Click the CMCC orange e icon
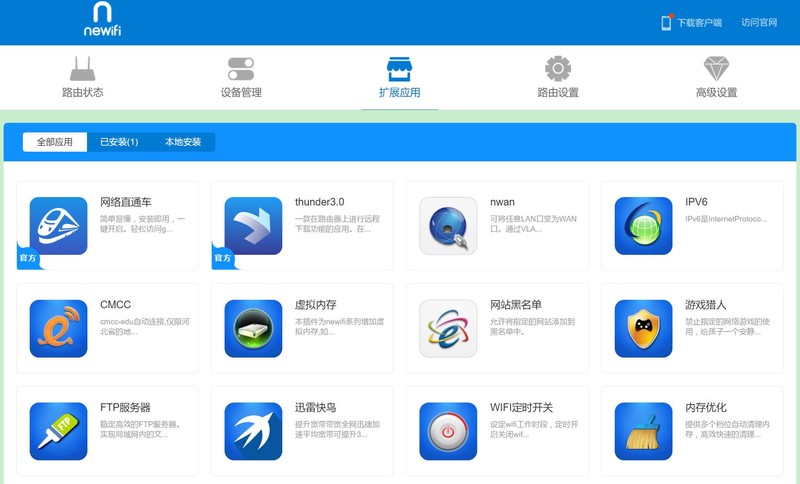Image resolution: width=800 pixels, height=484 pixels. click(x=59, y=328)
